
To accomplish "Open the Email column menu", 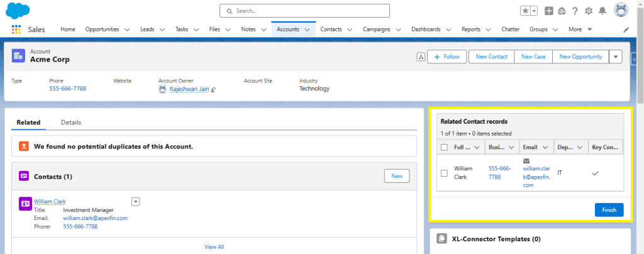I will (x=545, y=147).
